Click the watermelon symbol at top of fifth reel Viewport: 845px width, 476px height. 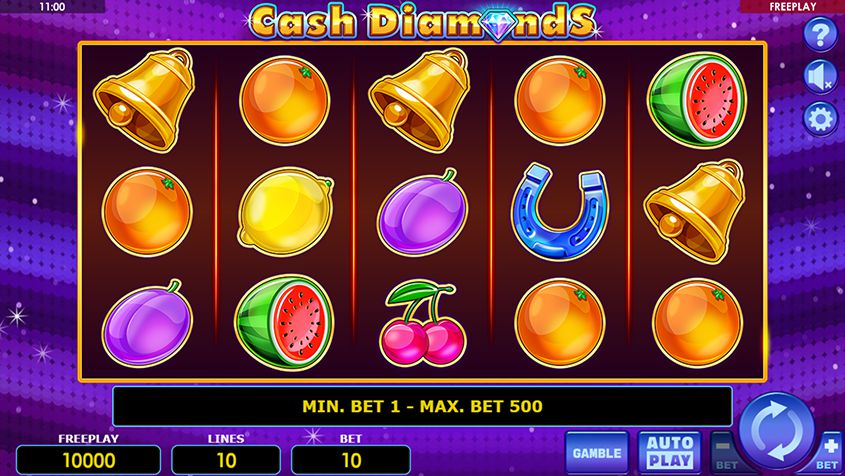coord(697,100)
